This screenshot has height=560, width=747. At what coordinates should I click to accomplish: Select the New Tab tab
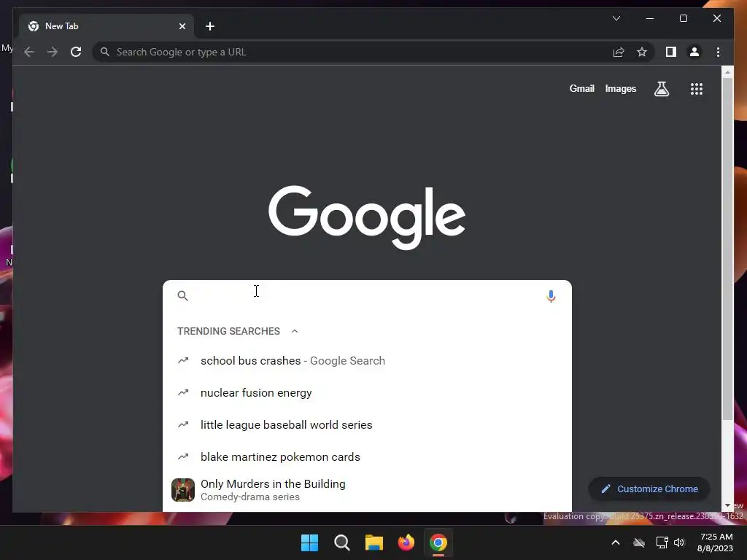tap(106, 26)
